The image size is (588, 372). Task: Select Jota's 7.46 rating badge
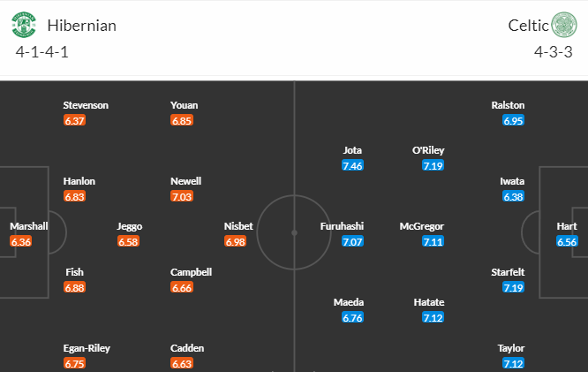[x=352, y=165]
